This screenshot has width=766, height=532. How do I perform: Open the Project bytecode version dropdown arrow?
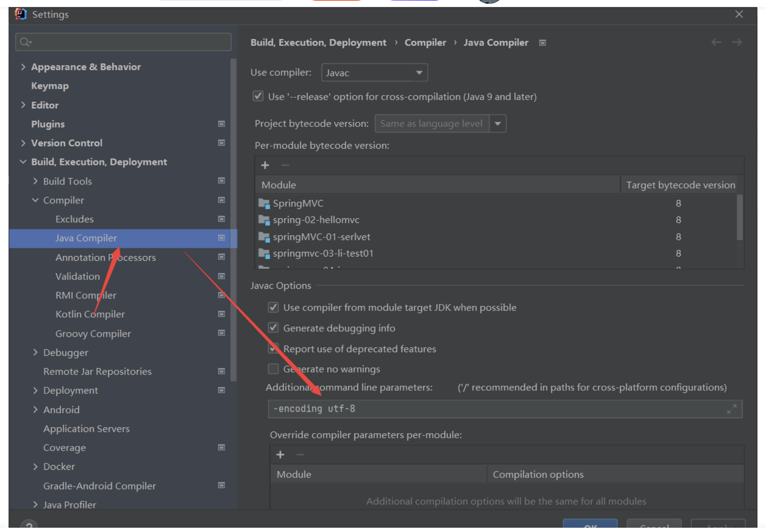498,124
